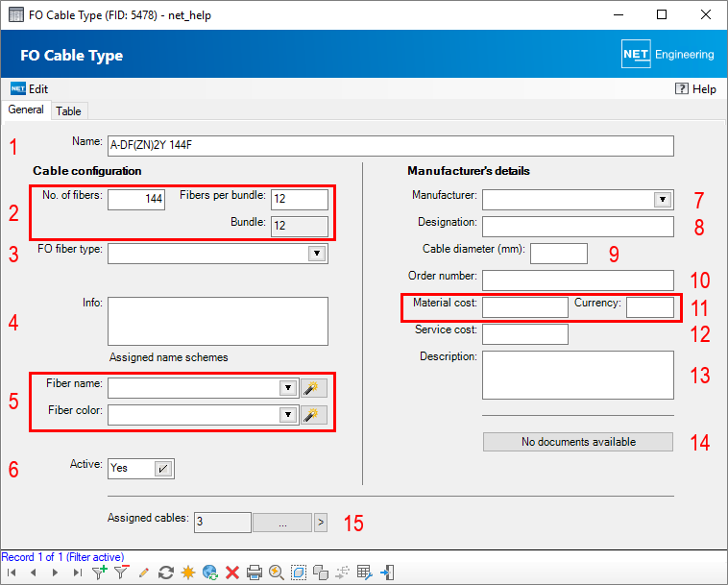Click the Material cost field
The height and width of the screenshot is (585, 728).
[525, 307]
